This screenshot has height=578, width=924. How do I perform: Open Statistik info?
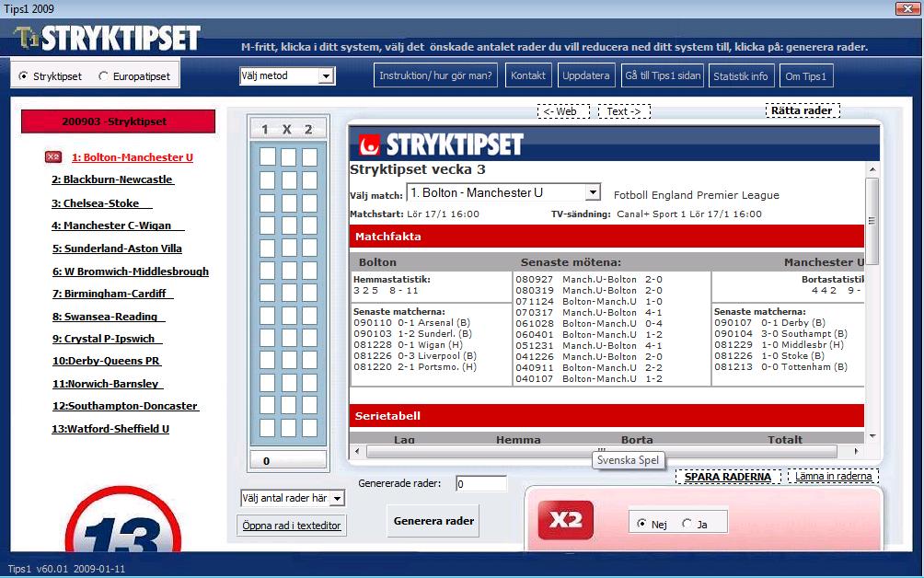(x=741, y=76)
